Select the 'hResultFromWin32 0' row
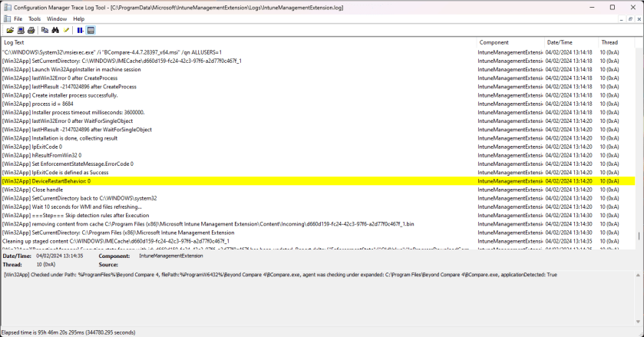This screenshot has width=644, height=337. 319,155
